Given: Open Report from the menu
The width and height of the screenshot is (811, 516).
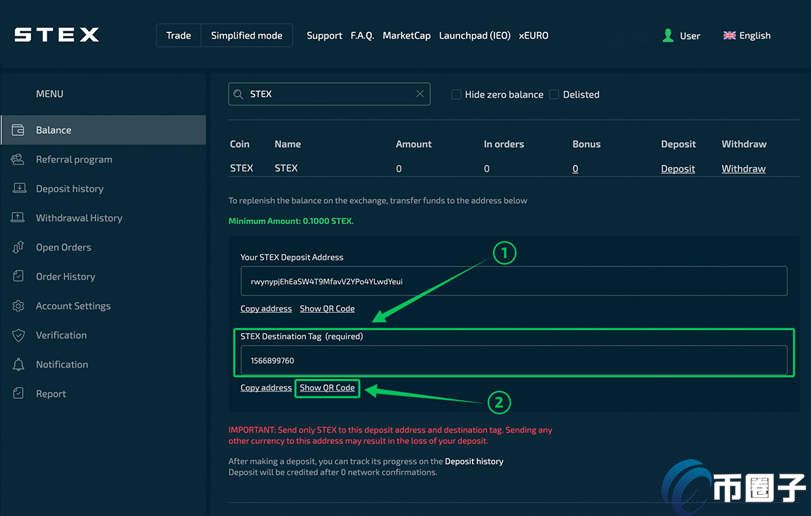Looking at the screenshot, I should 51,393.
